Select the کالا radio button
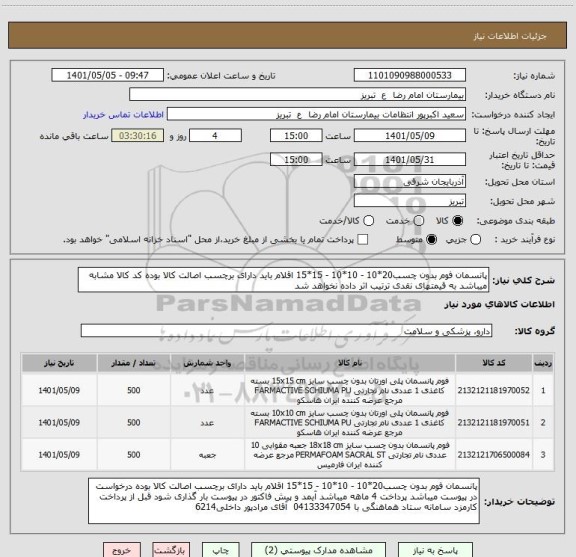This screenshot has height=557, width=576. click(x=458, y=220)
